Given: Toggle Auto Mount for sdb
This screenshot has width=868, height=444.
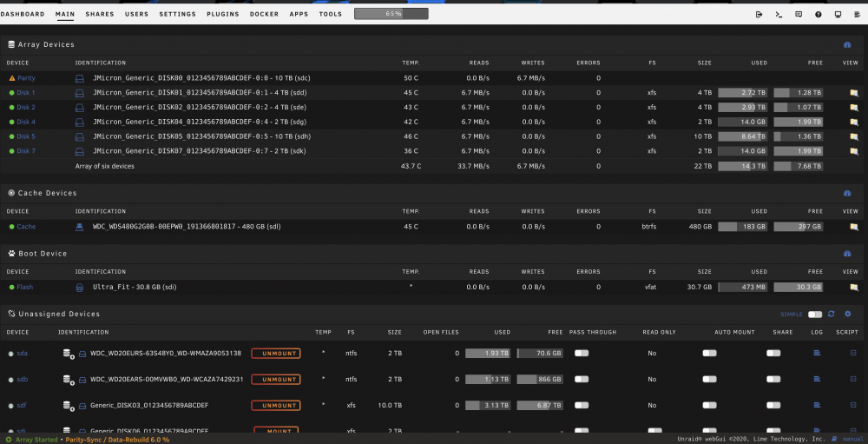Looking at the screenshot, I should [710, 379].
